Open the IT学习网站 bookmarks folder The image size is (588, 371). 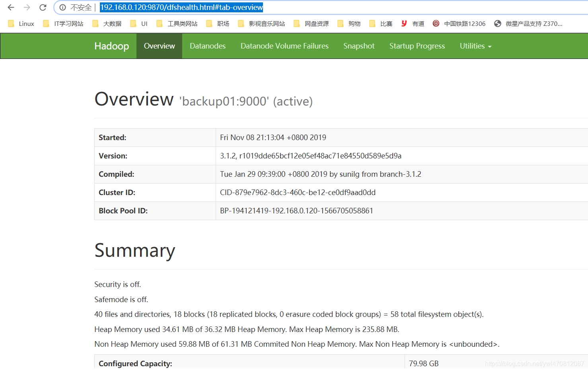[63, 23]
